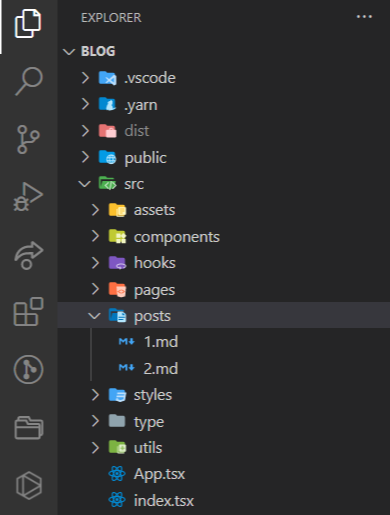Expand the styles folder chevron
The width and height of the screenshot is (390, 515).
[95, 395]
